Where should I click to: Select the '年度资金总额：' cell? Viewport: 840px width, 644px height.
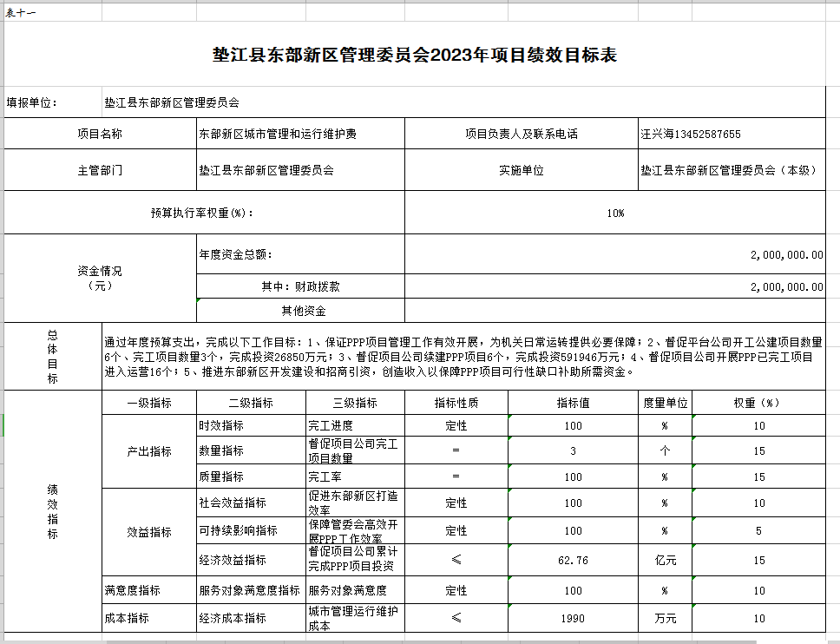pyautogui.click(x=300, y=254)
